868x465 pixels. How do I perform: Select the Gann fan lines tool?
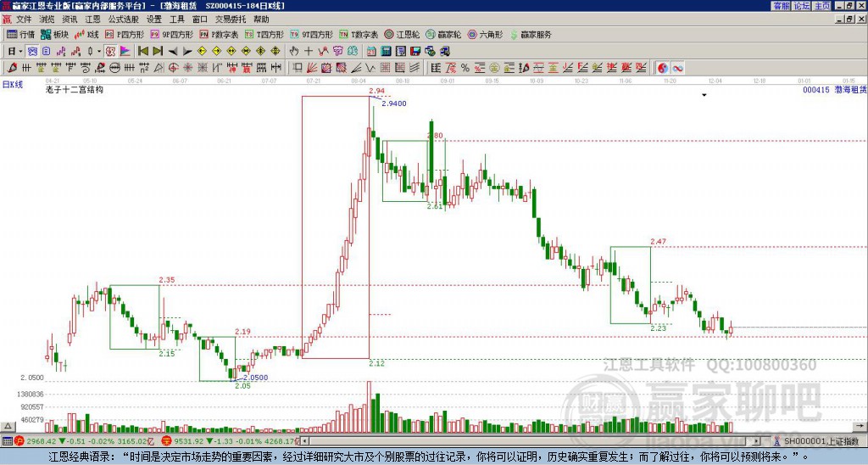312,68
